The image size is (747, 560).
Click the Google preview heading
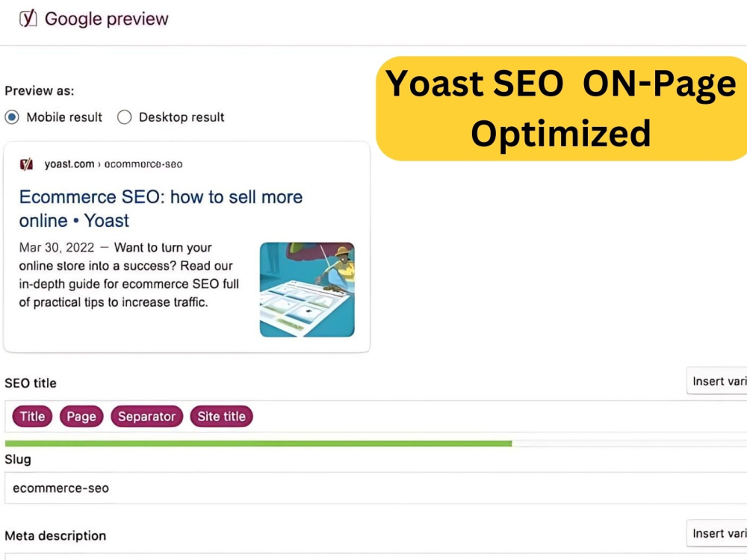coord(107,19)
